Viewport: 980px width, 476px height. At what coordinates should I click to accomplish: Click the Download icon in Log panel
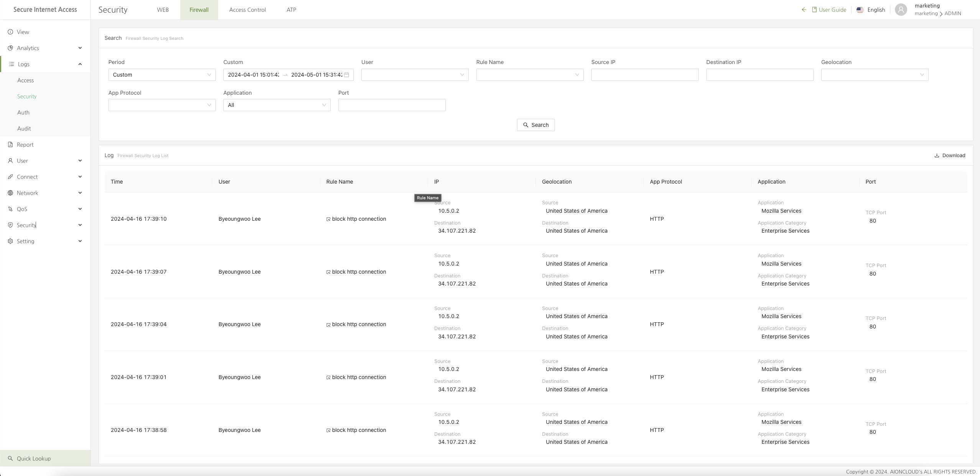coord(937,155)
